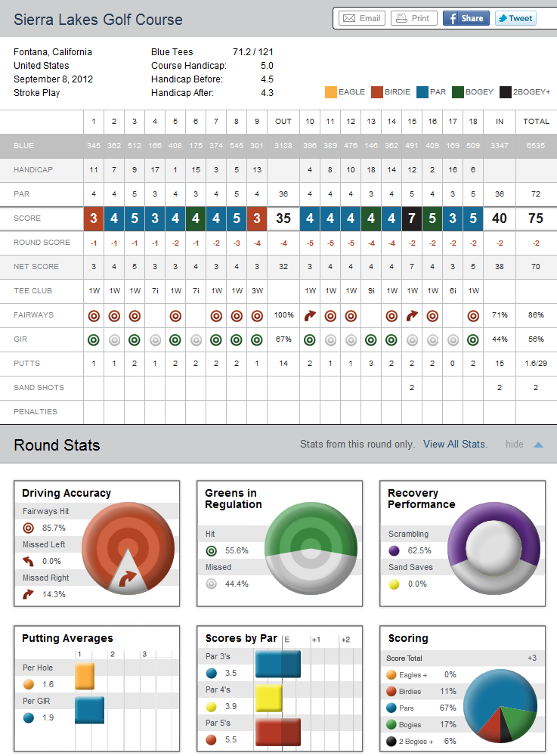
Task: Click the purple Scrambling dot icon
Action: (x=395, y=550)
